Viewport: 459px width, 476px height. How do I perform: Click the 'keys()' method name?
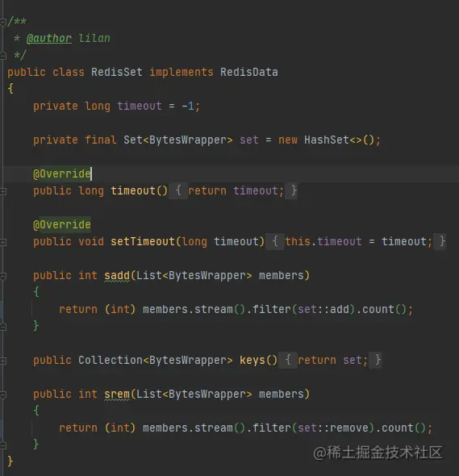pos(259,360)
